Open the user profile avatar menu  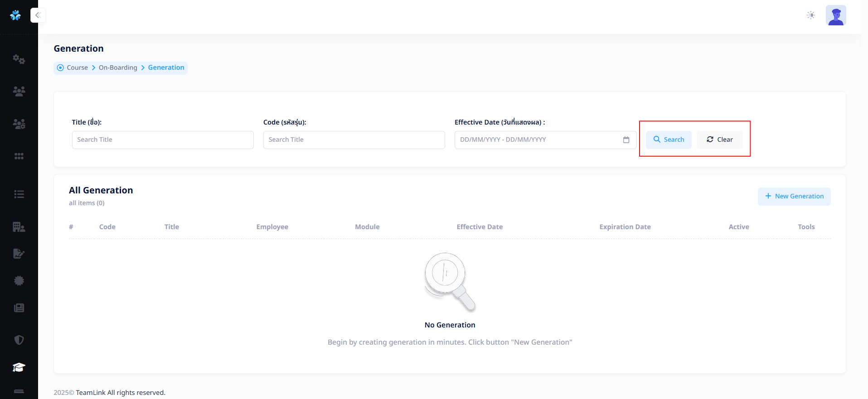pyautogui.click(x=836, y=15)
